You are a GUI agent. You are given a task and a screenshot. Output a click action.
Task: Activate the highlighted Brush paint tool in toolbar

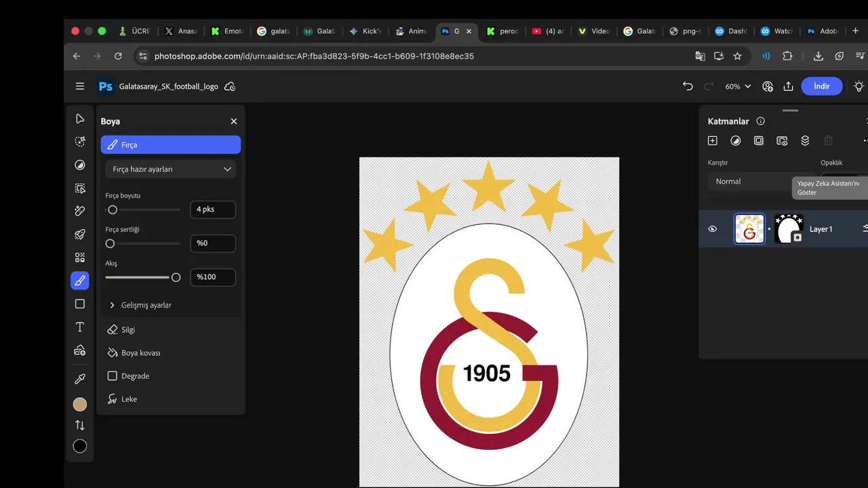(80, 281)
